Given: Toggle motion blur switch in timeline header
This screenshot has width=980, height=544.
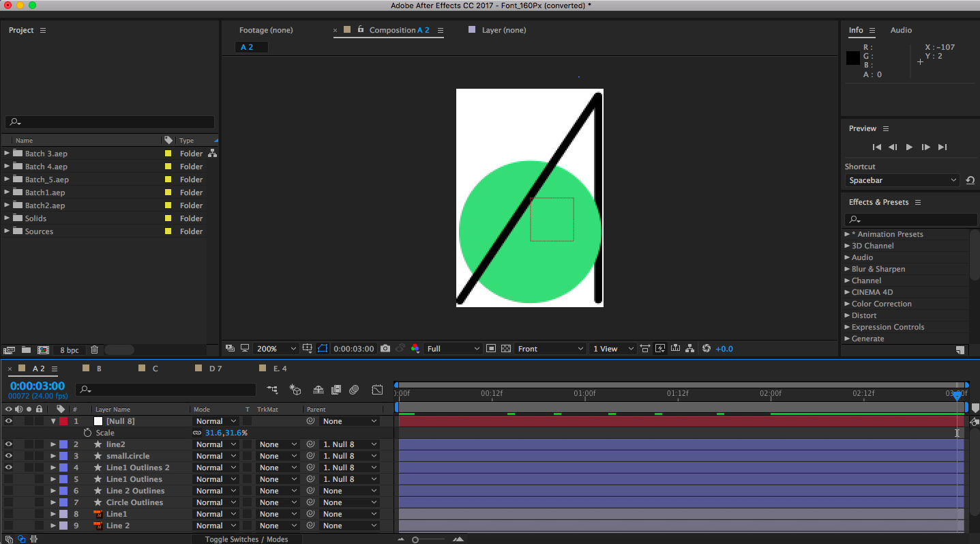Looking at the screenshot, I should coord(354,390).
